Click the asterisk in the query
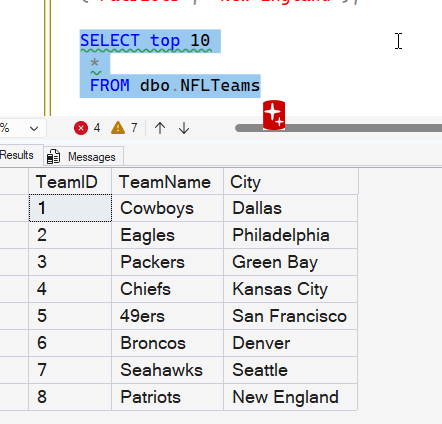The height and width of the screenshot is (424, 442). pyautogui.click(x=95, y=63)
